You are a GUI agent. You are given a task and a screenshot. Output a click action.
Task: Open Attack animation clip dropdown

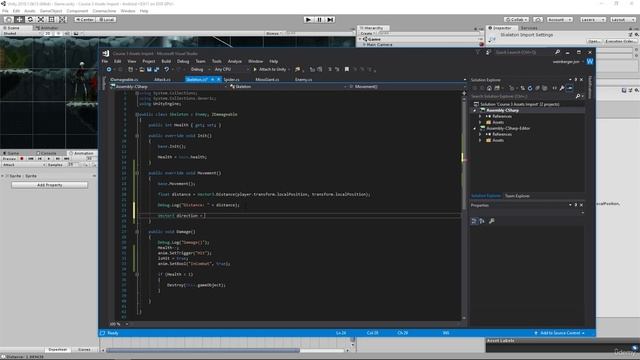(23, 164)
